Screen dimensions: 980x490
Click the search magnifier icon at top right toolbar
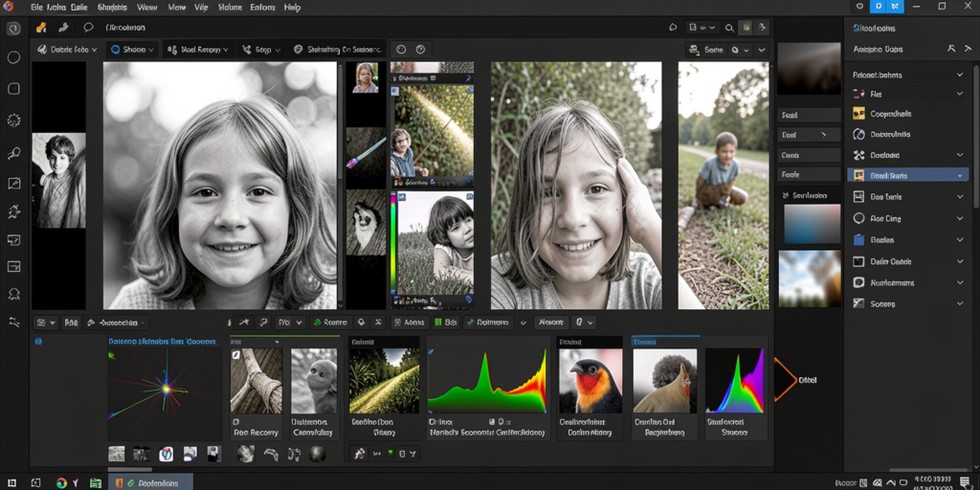[x=729, y=28]
